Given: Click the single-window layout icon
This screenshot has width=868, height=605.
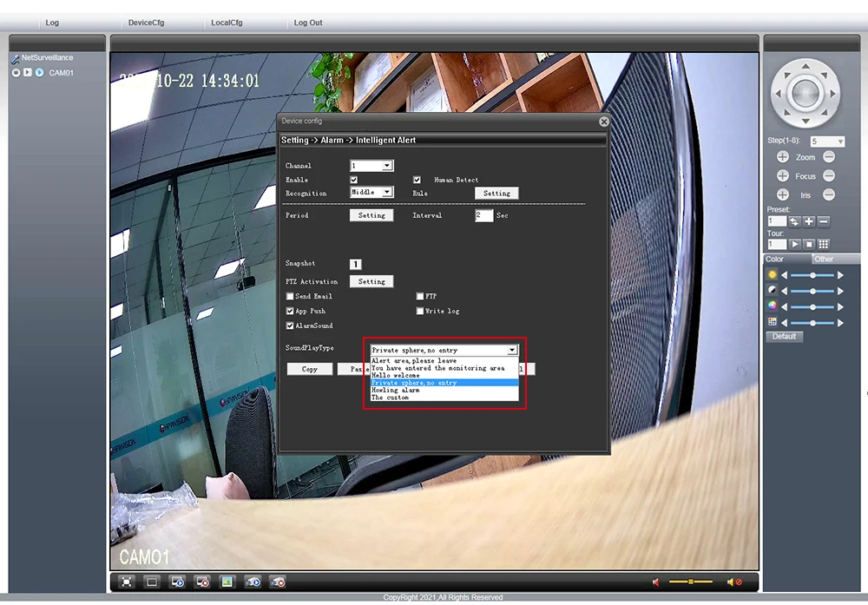Looking at the screenshot, I should click(x=152, y=582).
